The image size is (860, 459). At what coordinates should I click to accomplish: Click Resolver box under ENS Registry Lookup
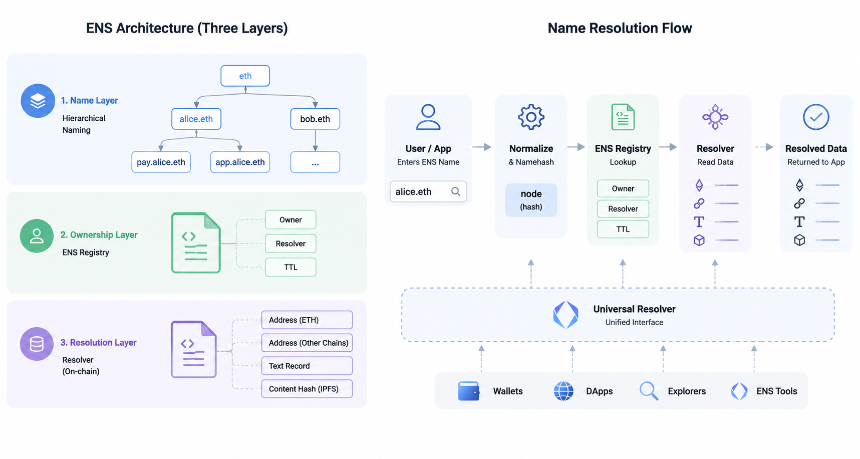click(623, 209)
